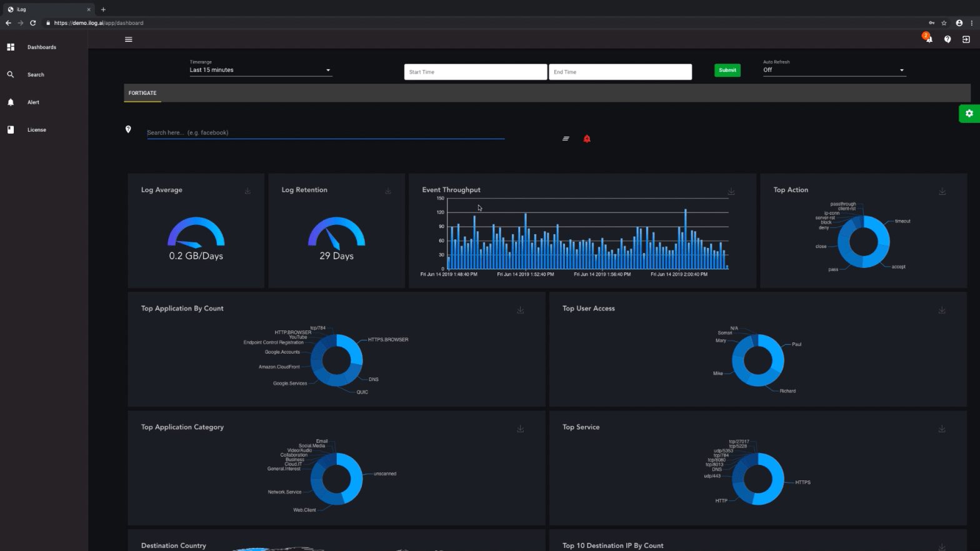This screenshot has height=551, width=980.
Task: Click the Start Time input field
Action: point(476,72)
